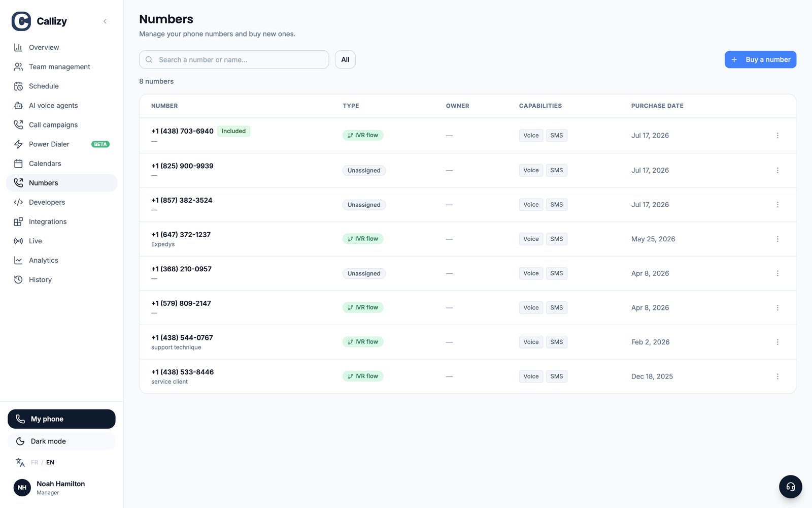Open the Schedule page
This screenshot has width=812, height=508.
(61, 86)
